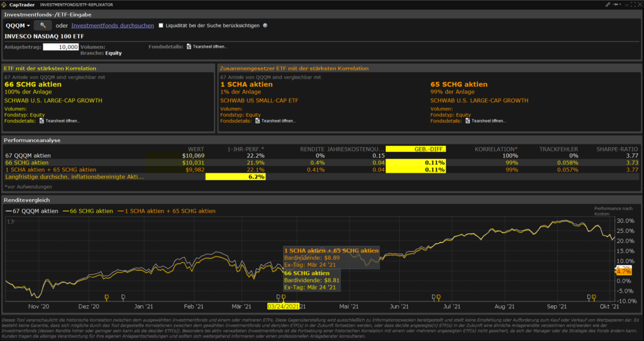Click the $10,069 value for QQQM

tap(193, 156)
